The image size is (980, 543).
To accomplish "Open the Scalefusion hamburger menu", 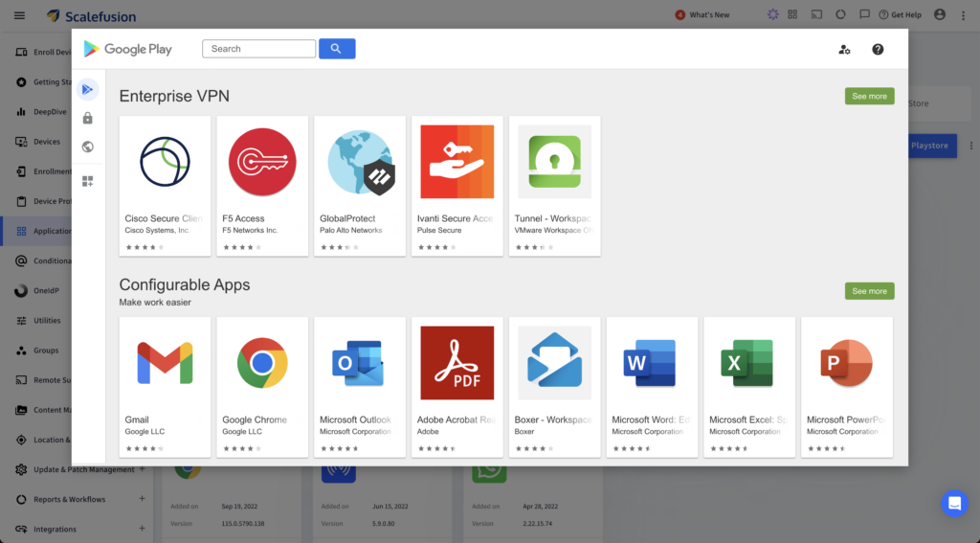I will [19, 15].
